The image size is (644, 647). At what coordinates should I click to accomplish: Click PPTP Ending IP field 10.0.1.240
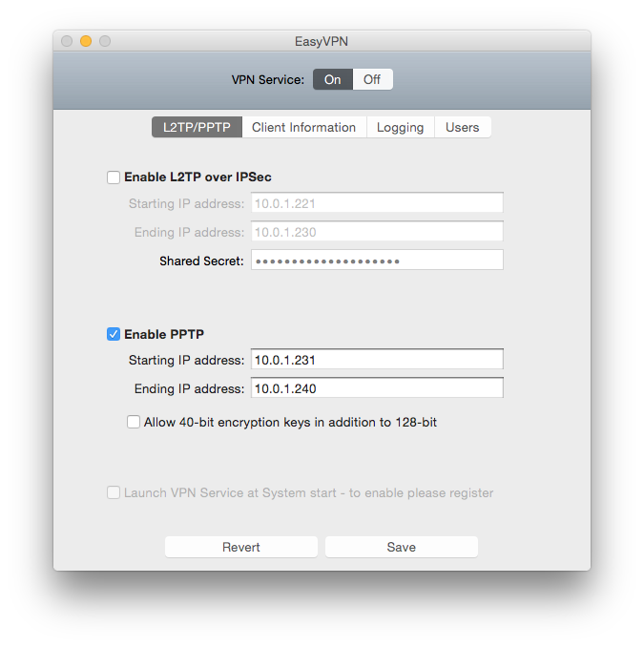(x=377, y=387)
